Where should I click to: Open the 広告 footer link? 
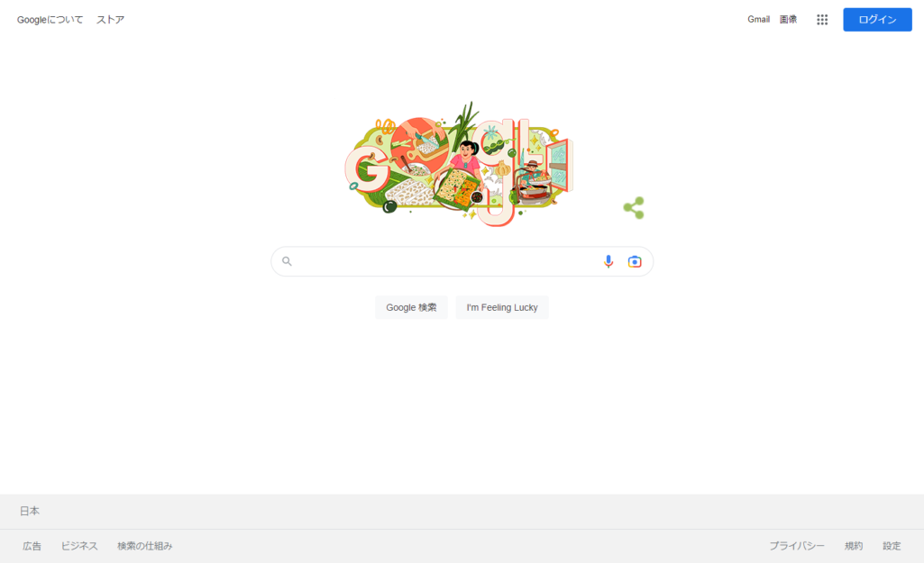(x=32, y=546)
